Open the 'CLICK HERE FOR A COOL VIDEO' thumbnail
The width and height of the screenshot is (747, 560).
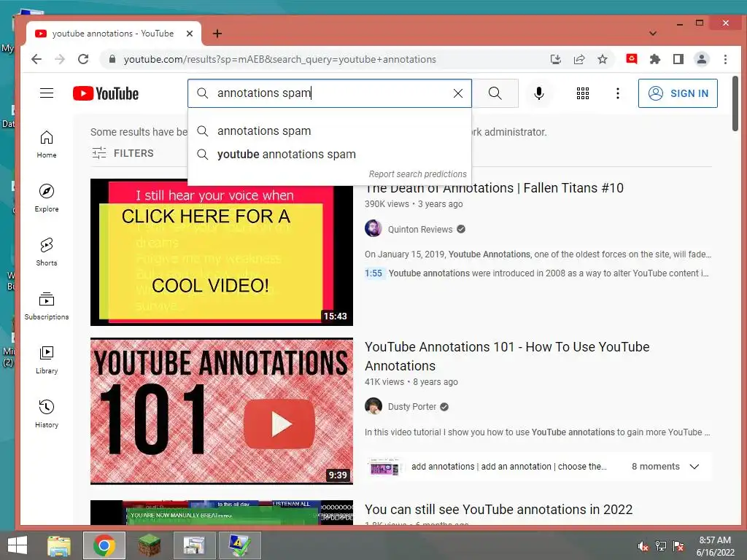pos(222,252)
